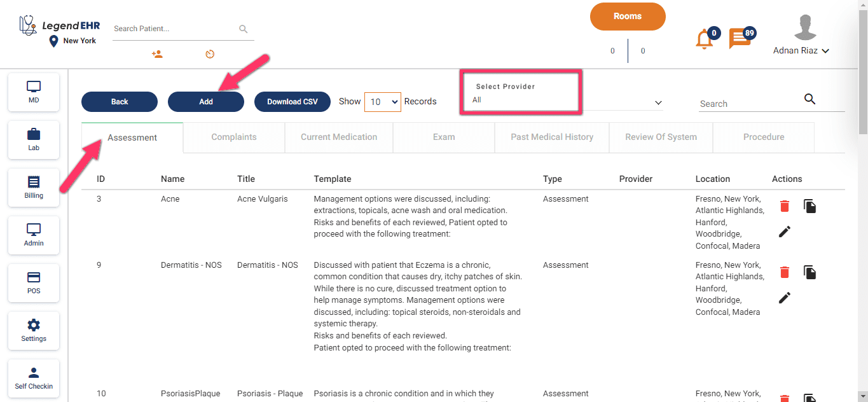Image resolution: width=868 pixels, height=402 pixels.
Task: Go to Billing via sidebar icon
Action: pos(33,187)
